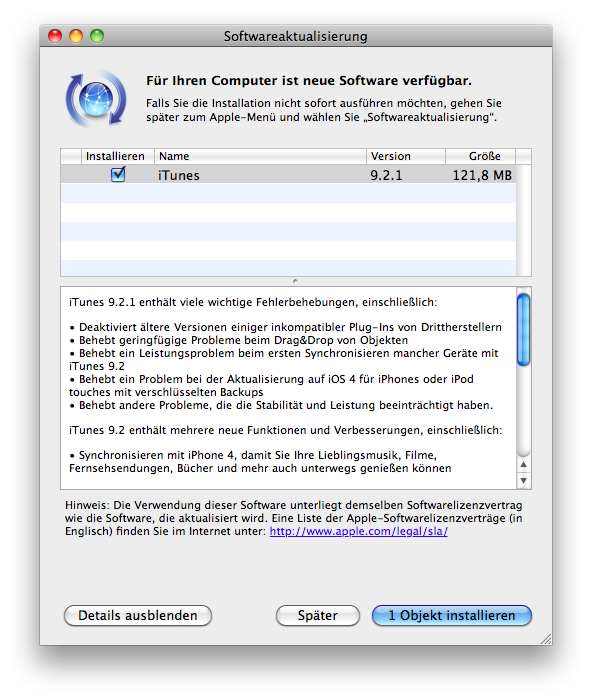Sort by the Größe column header
Image resolution: width=592 pixels, height=700 pixels.
[480, 156]
